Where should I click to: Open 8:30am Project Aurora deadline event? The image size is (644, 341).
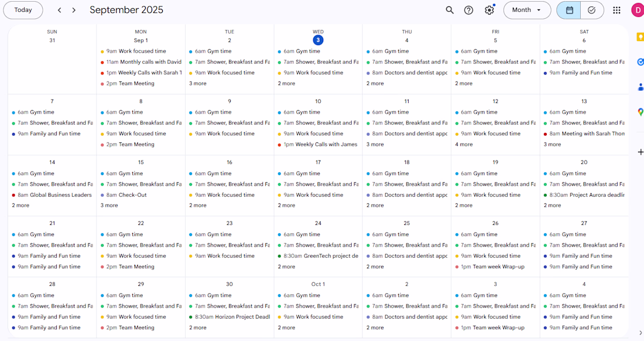(584, 195)
